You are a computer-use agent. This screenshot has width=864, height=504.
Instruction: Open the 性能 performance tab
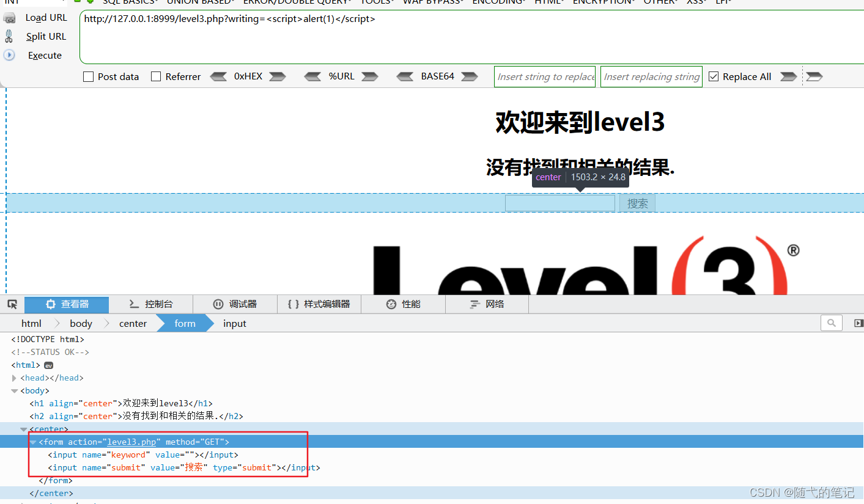click(x=404, y=304)
